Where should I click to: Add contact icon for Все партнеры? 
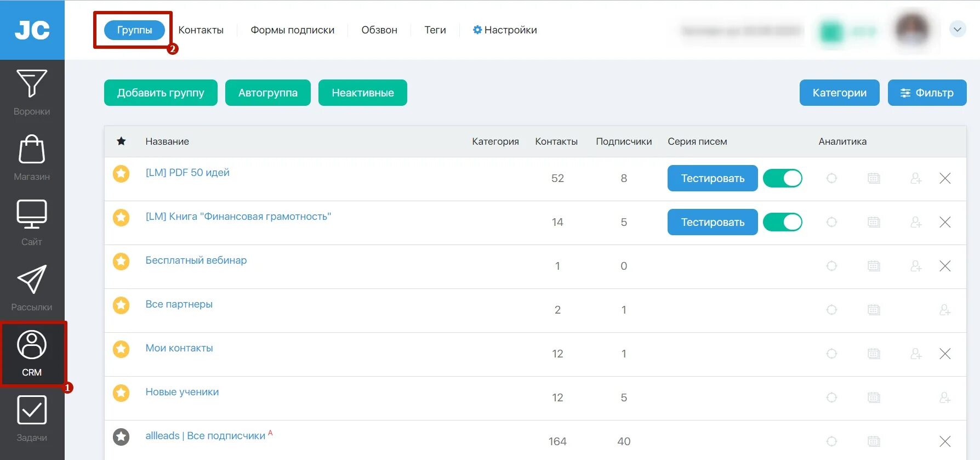click(945, 310)
